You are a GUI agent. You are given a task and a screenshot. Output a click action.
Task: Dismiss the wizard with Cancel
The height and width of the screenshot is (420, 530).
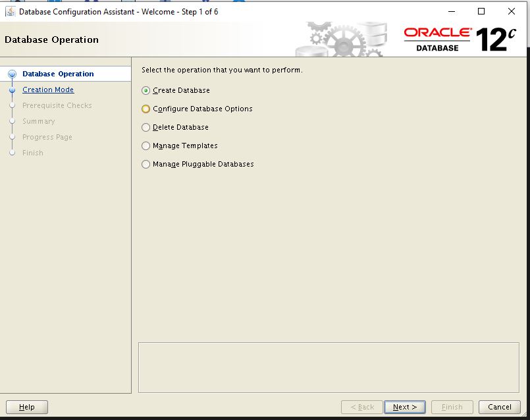point(499,406)
